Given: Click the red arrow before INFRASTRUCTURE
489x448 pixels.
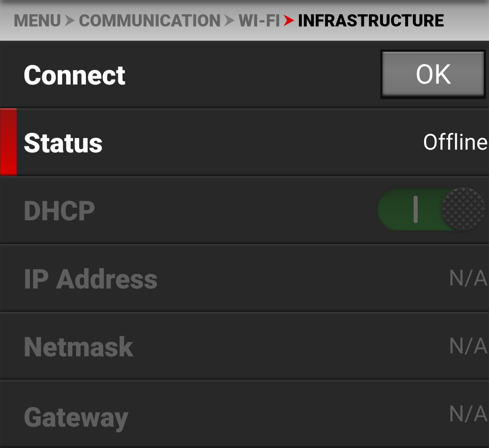Looking at the screenshot, I should pyautogui.click(x=289, y=21).
